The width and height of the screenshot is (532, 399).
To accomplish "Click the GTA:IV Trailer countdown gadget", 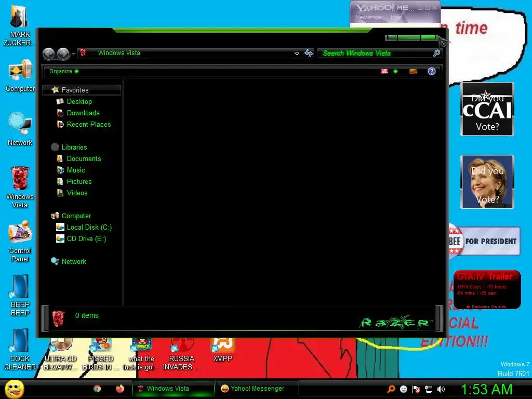I will coord(487,289).
